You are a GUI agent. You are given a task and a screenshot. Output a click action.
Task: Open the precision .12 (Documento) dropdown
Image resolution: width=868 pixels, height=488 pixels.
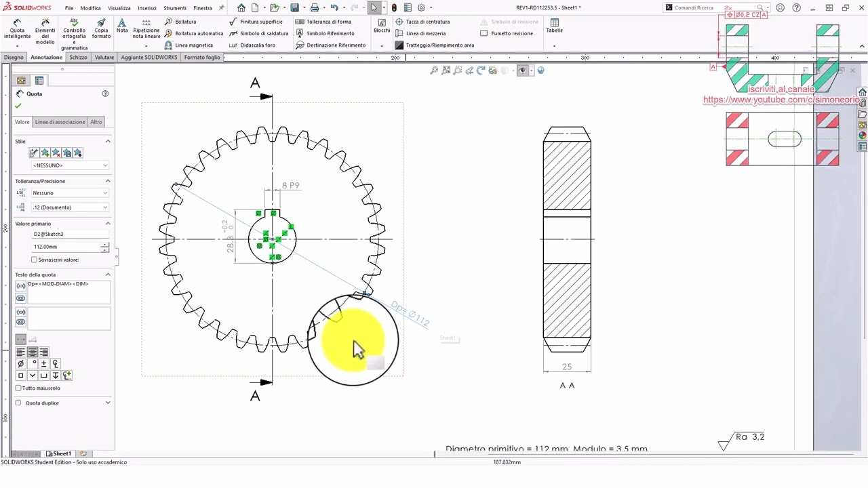pos(70,207)
